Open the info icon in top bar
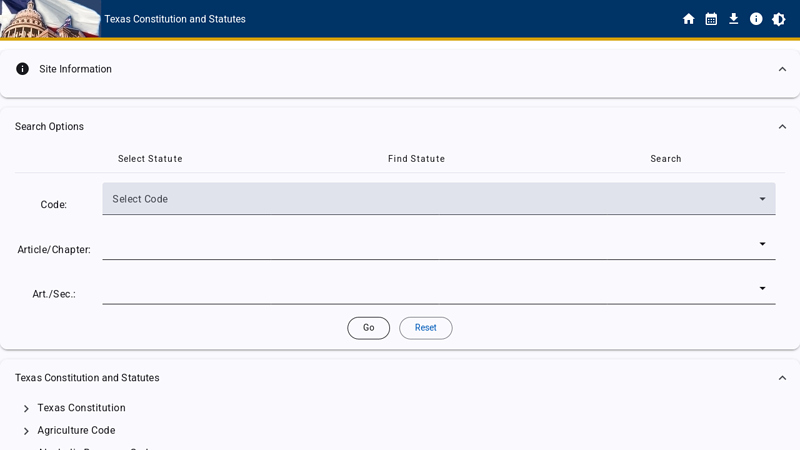800x450 pixels. (x=756, y=19)
